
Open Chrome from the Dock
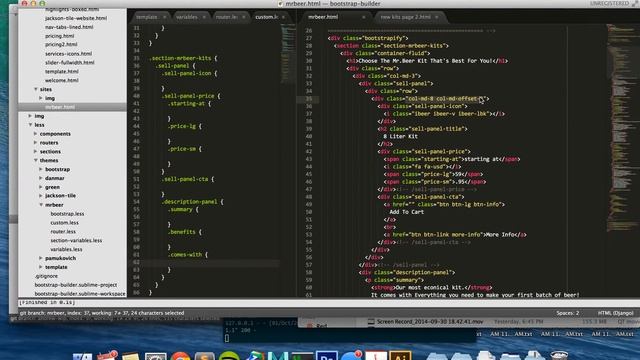[180, 356]
